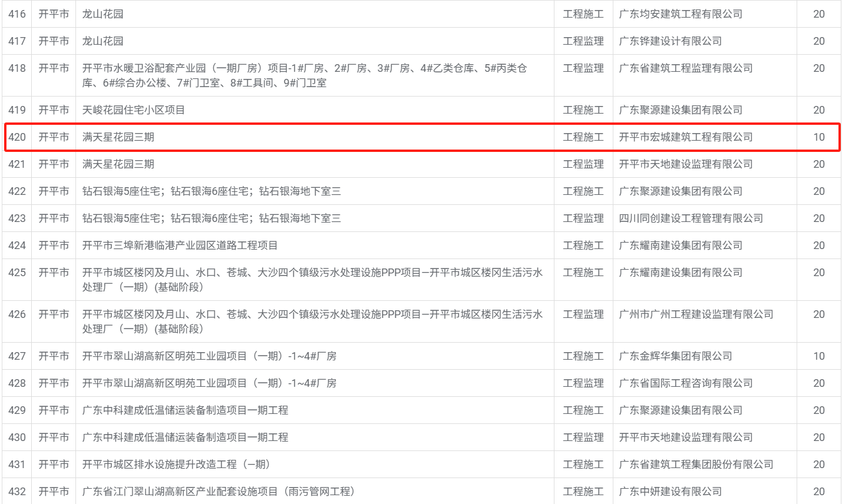Click row number 426

pyautogui.click(x=17, y=314)
